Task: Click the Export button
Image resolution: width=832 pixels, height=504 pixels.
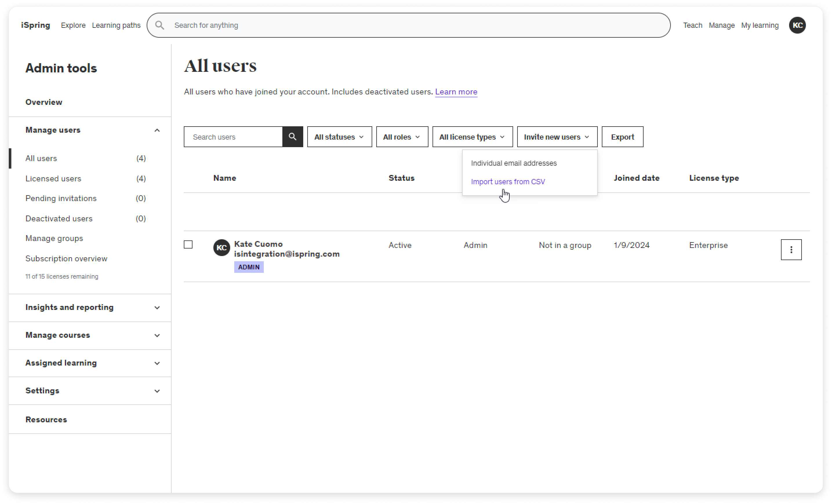Action: click(x=622, y=137)
